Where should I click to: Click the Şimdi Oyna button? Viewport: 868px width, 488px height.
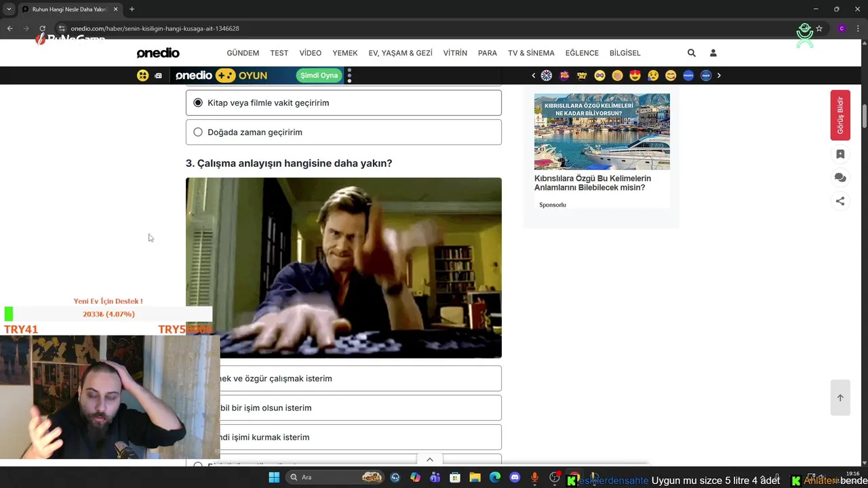(319, 75)
